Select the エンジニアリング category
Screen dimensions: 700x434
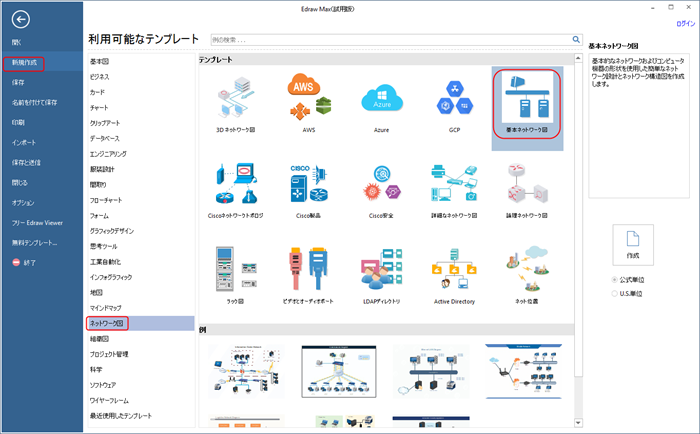[108, 154]
